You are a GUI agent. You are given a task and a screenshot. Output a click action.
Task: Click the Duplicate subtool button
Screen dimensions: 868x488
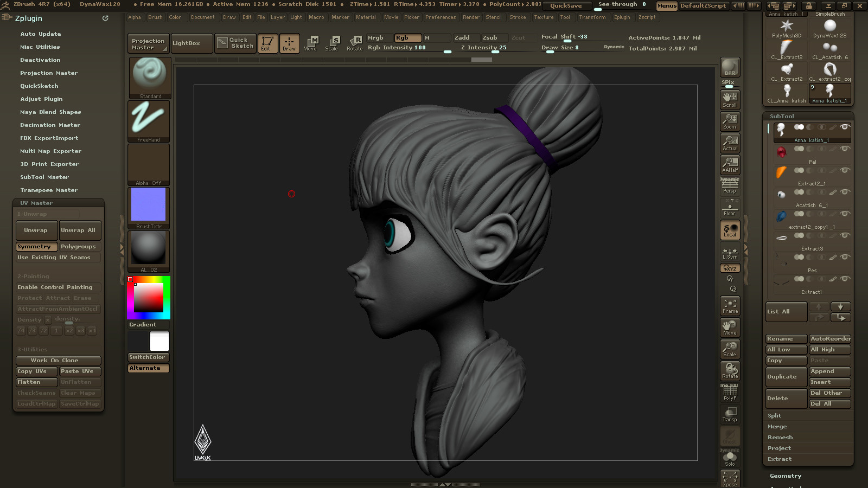(786, 377)
